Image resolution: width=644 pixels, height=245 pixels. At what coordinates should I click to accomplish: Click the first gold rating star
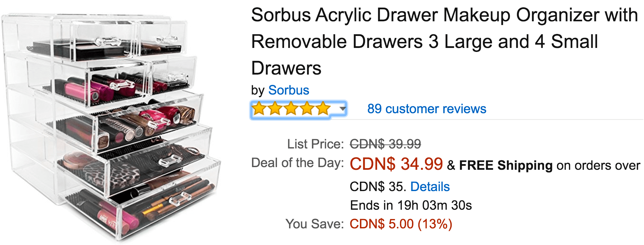[259, 109]
